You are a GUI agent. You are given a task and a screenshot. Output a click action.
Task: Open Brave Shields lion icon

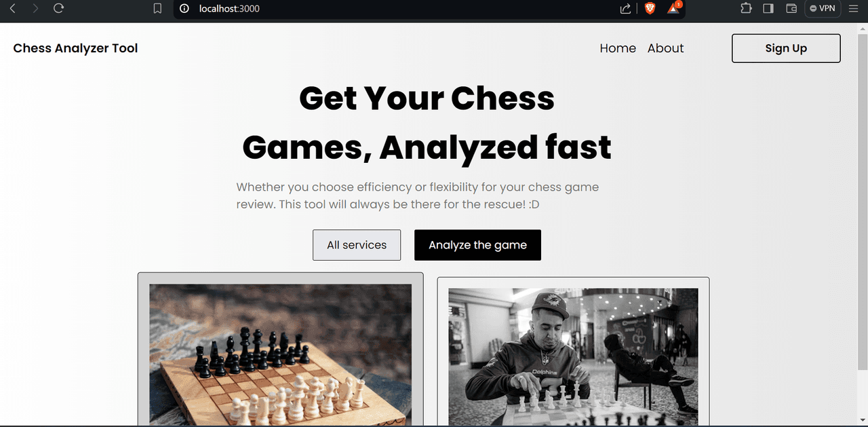pos(650,9)
